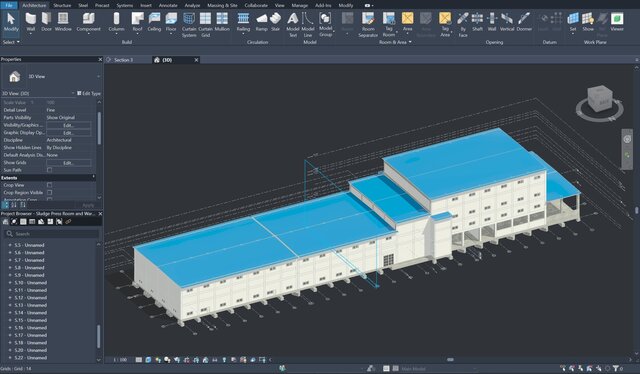
Task: Select the Area tool
Action: (x=407, y=22)
